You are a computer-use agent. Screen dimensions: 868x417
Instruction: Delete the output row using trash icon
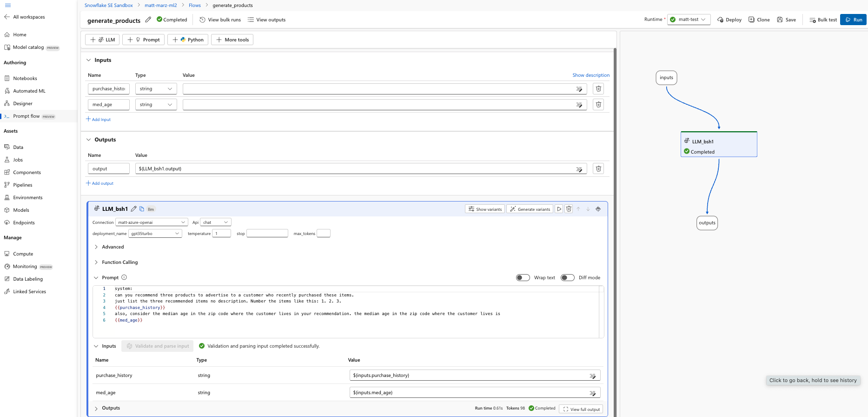[598, 169]
